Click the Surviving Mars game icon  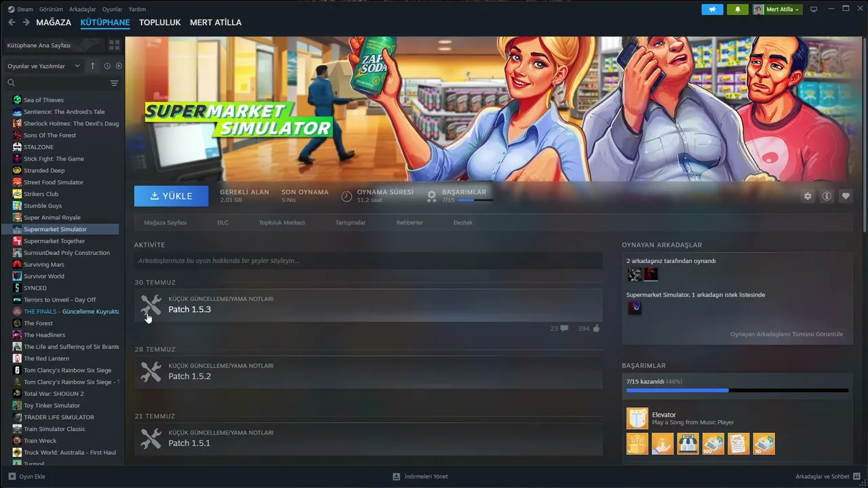tap(18, 264)
